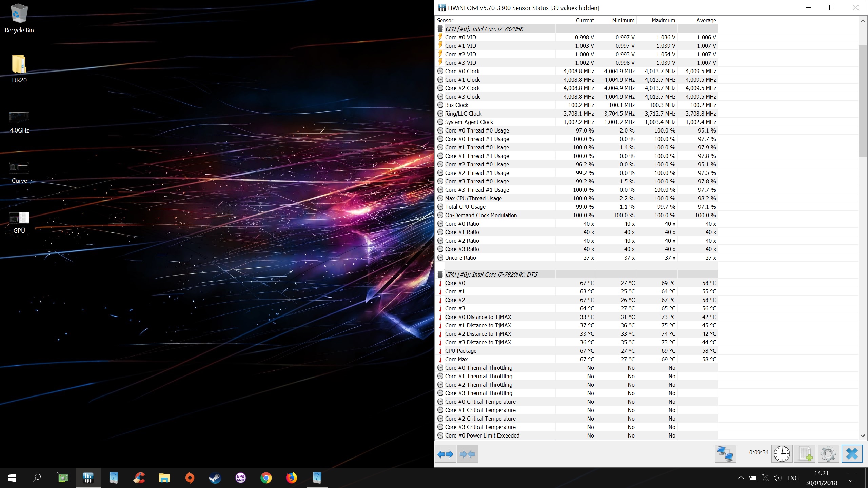Image resolution: width=868 pixels, height=488 pixels.
Task: Open the Steam taskbar icon
Action: [x=215, y=478]
